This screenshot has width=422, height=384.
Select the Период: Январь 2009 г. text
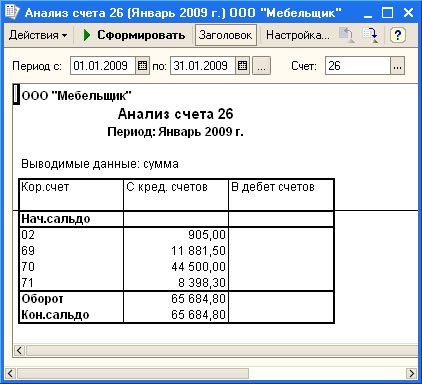(175, 132)
